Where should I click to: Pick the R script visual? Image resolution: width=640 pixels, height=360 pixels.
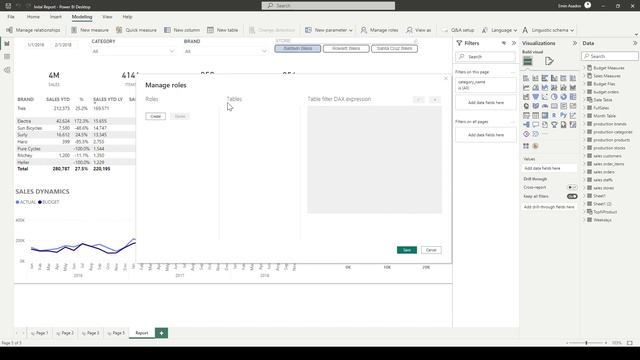(554, 116)
